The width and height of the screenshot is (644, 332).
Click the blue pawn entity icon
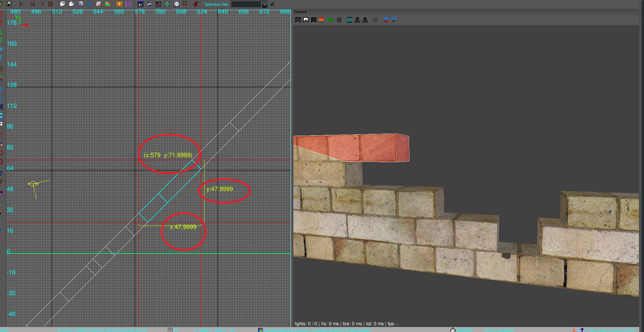click(90, 4)
